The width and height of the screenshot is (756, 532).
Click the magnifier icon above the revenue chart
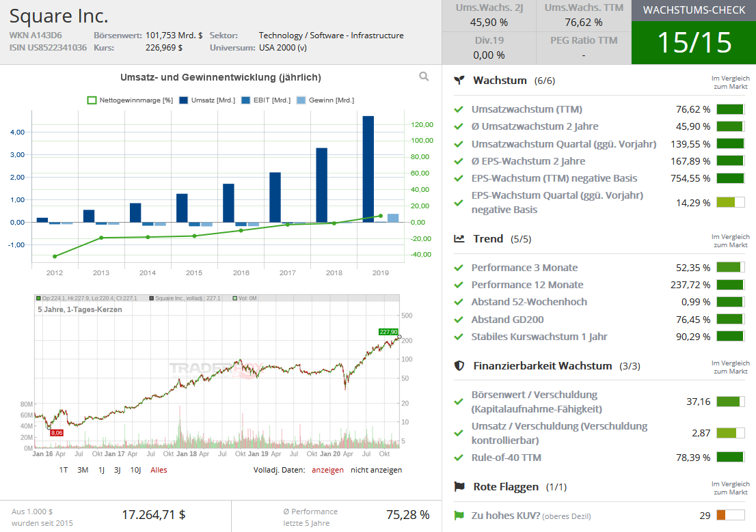424,76
